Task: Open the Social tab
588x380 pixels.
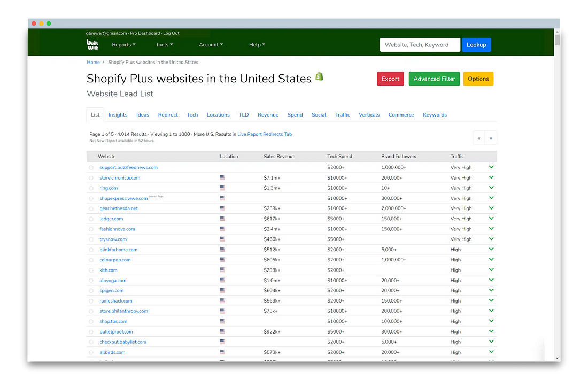Action: click(x=319, y=115)
